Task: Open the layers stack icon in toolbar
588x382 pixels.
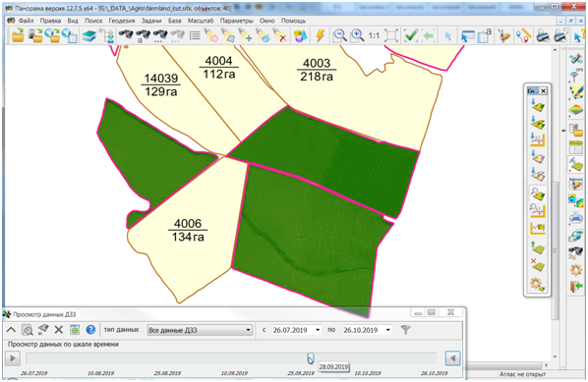Action: [x=88, y=36]
